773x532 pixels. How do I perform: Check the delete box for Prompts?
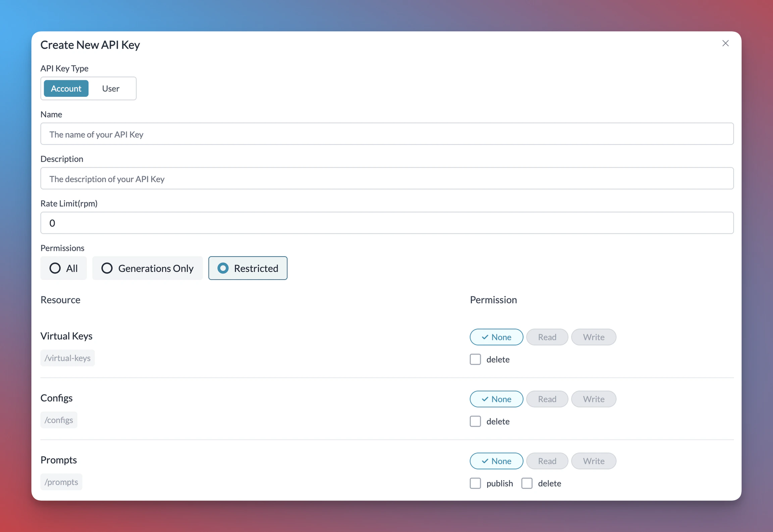[x=527, y=483]
